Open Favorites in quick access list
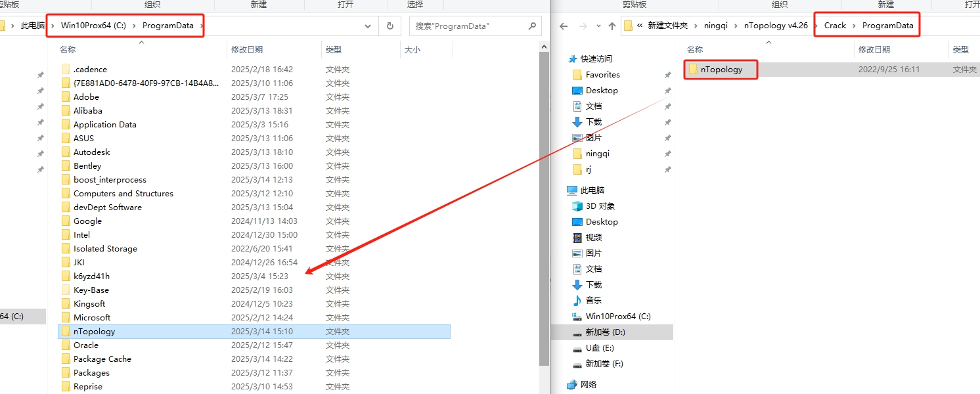 coord(602,74)
